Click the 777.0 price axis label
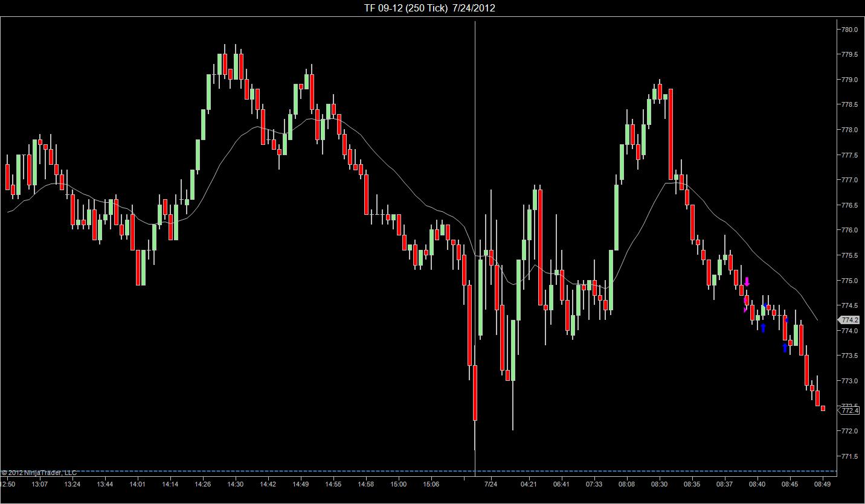Image resolution: width=865 pixels, height=504 pixels. tap(850, 180)
